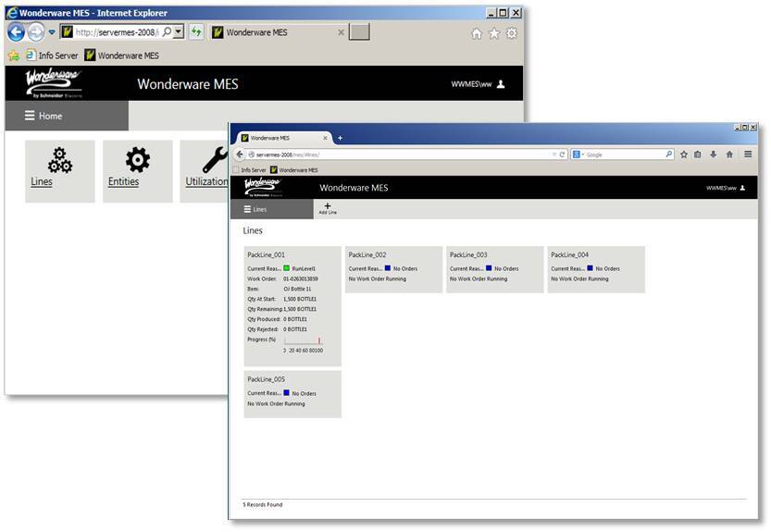
Task: Click the Firefox Google search field
Action: click(625, 155)
